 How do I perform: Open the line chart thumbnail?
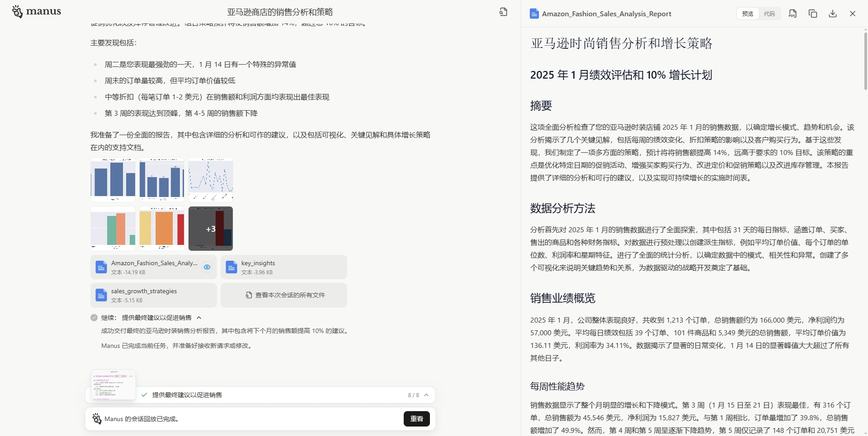tap(211, 179)
